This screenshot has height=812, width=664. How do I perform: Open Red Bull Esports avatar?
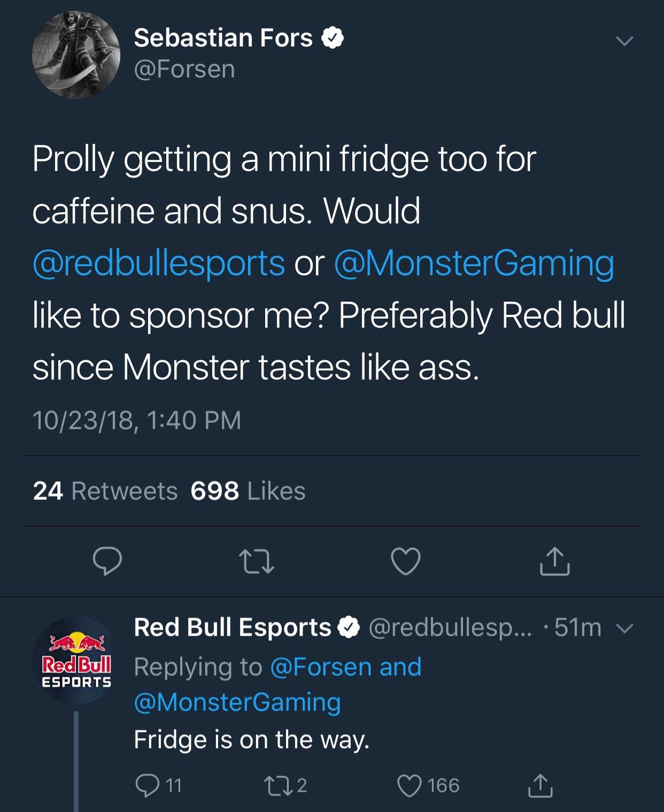point(76,660)
